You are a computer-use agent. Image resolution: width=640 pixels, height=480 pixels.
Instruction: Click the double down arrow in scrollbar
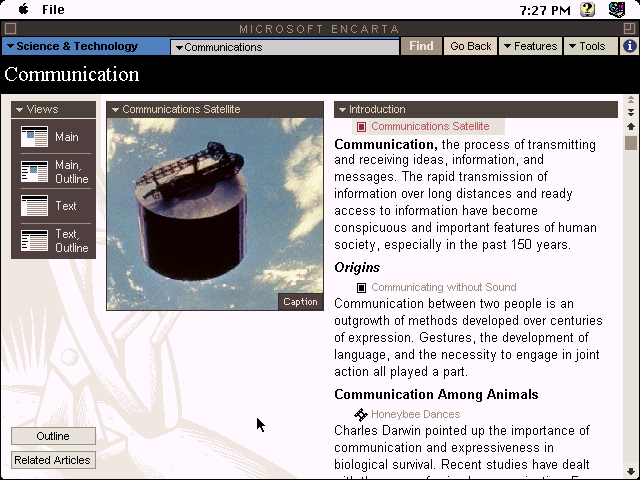pos(631,112)
